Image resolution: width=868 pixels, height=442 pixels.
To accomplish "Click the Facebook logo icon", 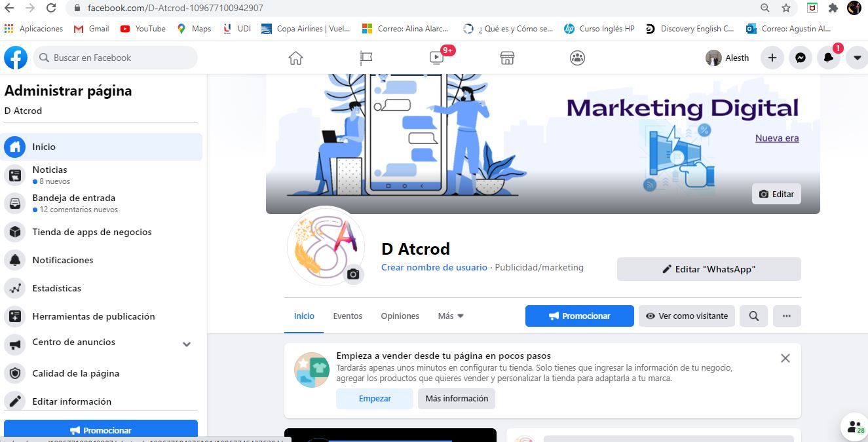I will click(16, 58).
